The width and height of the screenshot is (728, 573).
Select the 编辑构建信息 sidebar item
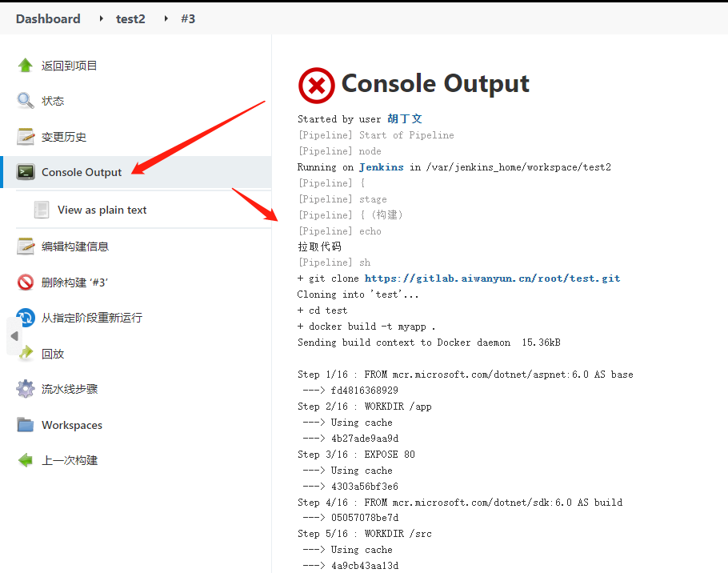pyautogui.click(x=75, y=246)
